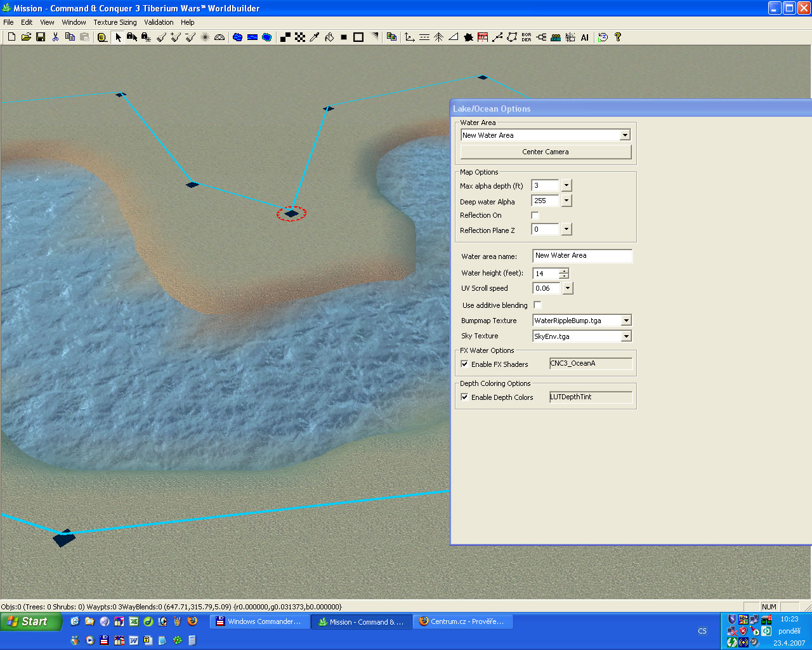Select the dome mound tool

point(219,37)
